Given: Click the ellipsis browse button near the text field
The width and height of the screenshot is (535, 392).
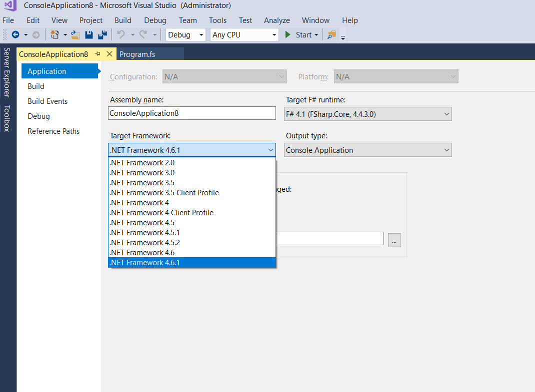Looking at the screenshot, I should click(x=394, y=240).
